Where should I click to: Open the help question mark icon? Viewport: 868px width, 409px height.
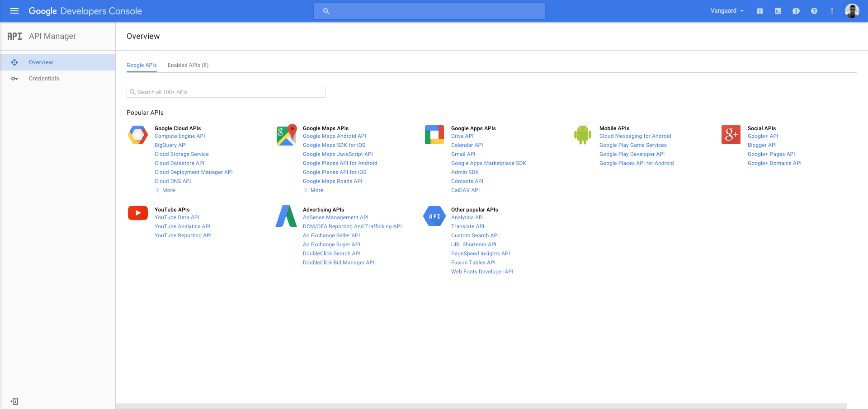point(814,11)
